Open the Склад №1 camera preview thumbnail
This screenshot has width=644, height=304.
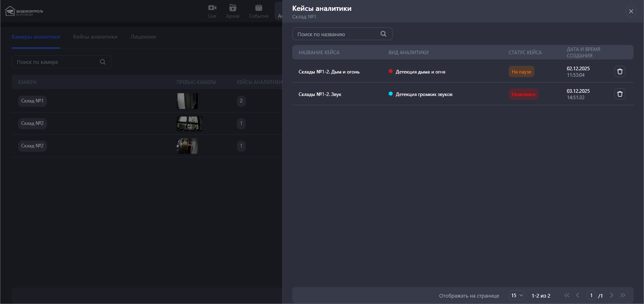pyautogui.click(x=187, y=101)
